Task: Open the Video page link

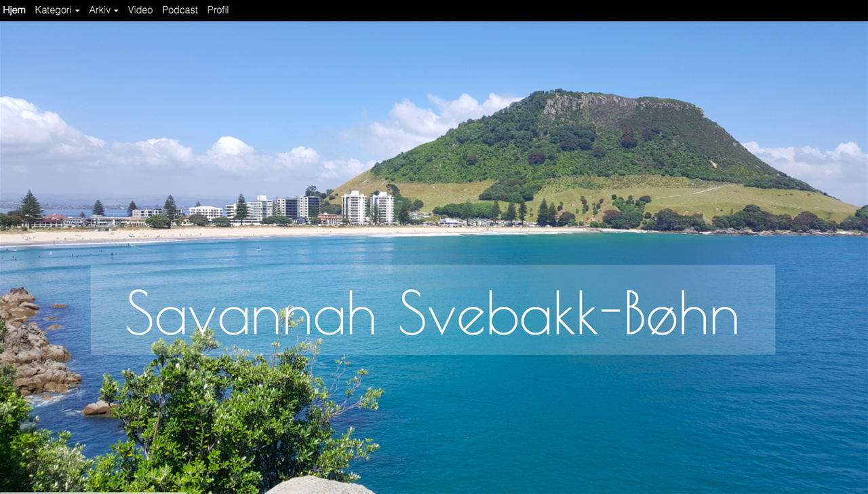Action: click(x=140, y=10)
